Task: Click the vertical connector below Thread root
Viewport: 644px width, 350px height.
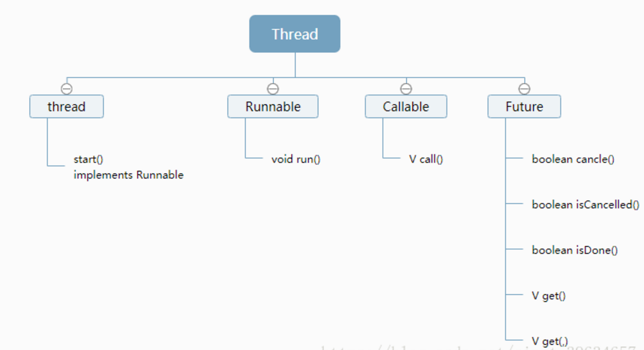Action: 295,65
